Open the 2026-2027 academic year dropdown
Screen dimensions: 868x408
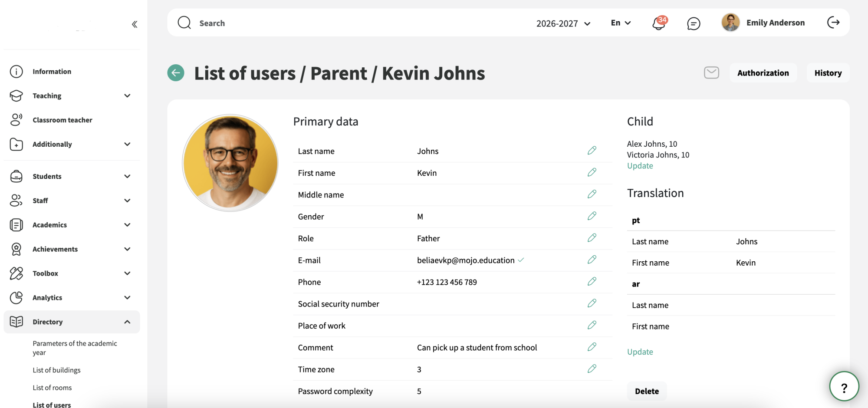(x=563, y=23)
